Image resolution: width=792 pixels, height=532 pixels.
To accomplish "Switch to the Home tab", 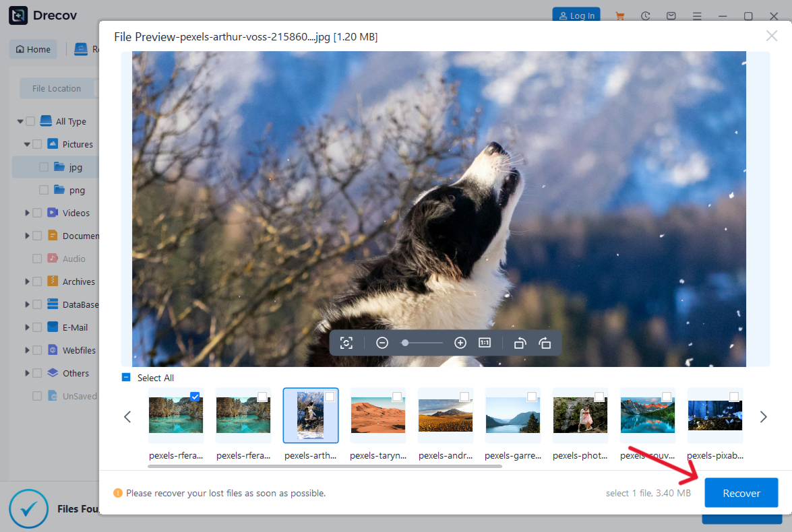I will tap(32, 48).
